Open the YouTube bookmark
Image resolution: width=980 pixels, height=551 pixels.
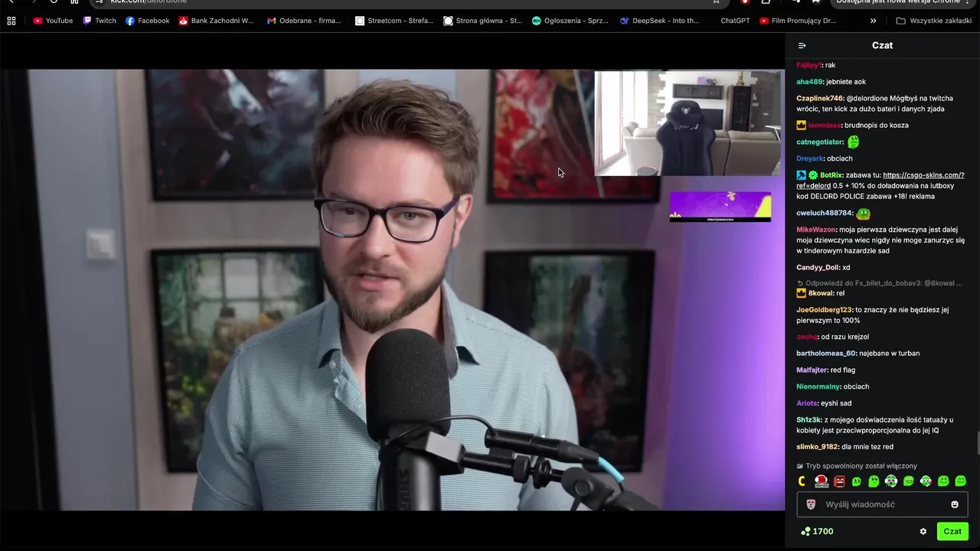[53, 21]
